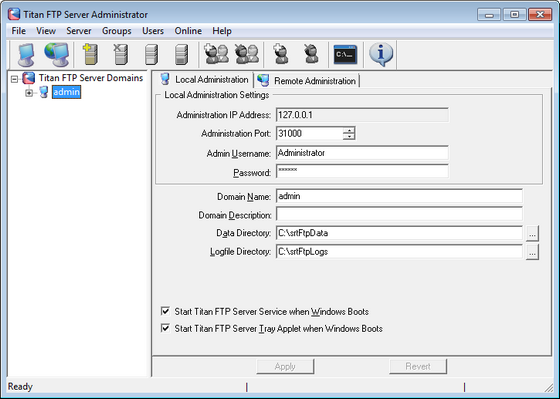Select the admin domain in tree
This screenshot has height=399, width=560.
coord(66,92)
